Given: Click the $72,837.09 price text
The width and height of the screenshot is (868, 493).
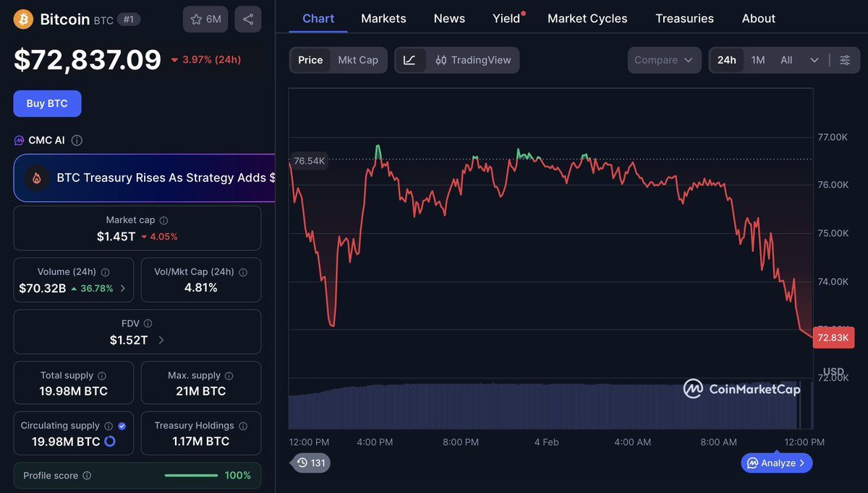Looking at the screenshot, I should tap(88, 59).
